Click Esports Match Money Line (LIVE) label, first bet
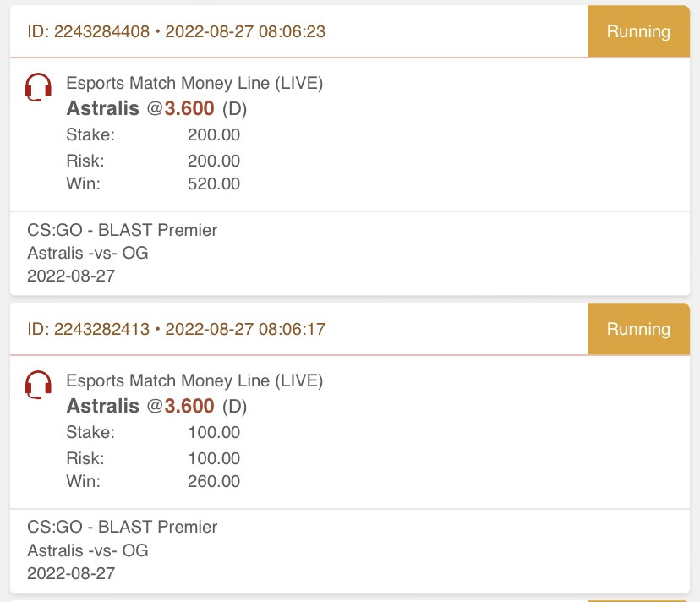Screen dimensions: 700x602 (194, 83)
